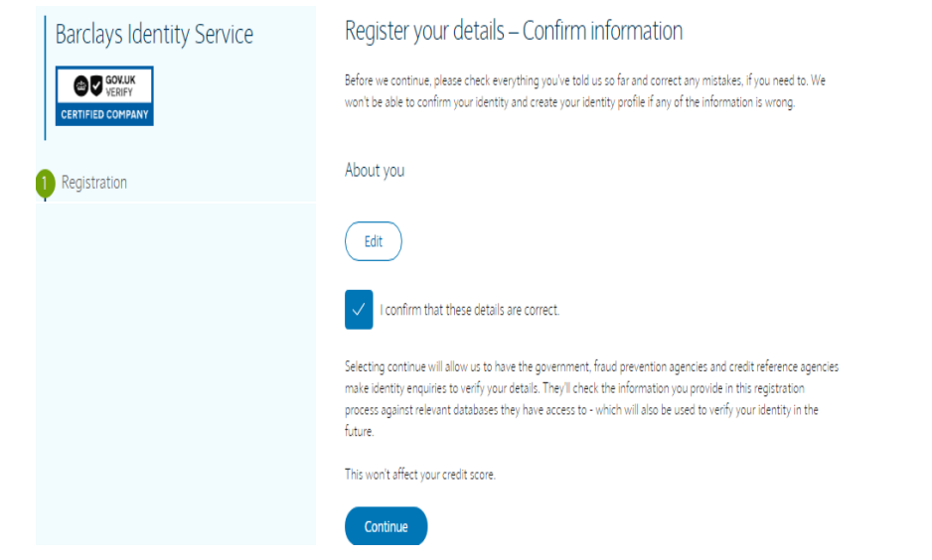Viewport: 932px width, 560px height.
Task: Click the empty sidebar area below Registration
Action: click(x=175, y=377)
